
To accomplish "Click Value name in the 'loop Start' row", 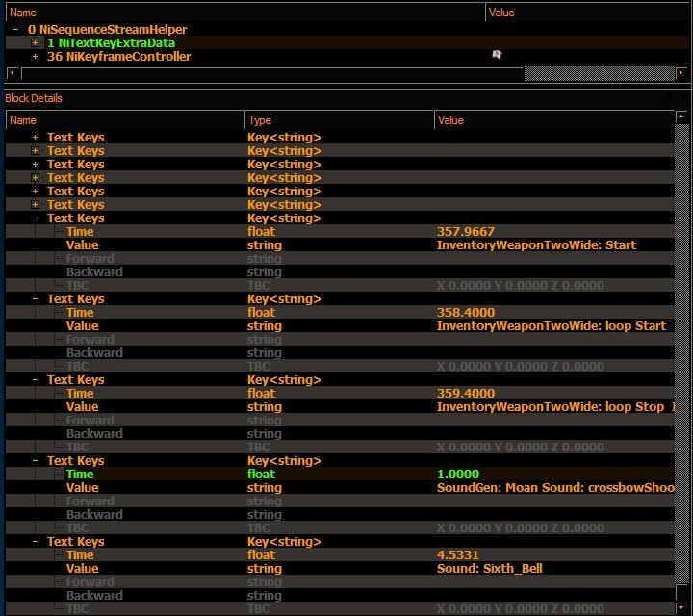I will coord(82,326).
